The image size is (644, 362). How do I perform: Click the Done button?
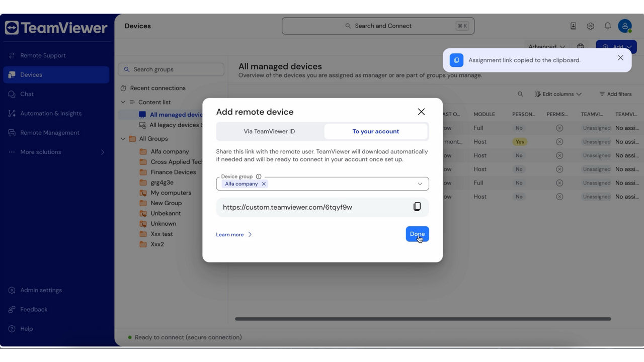point(417,234)
